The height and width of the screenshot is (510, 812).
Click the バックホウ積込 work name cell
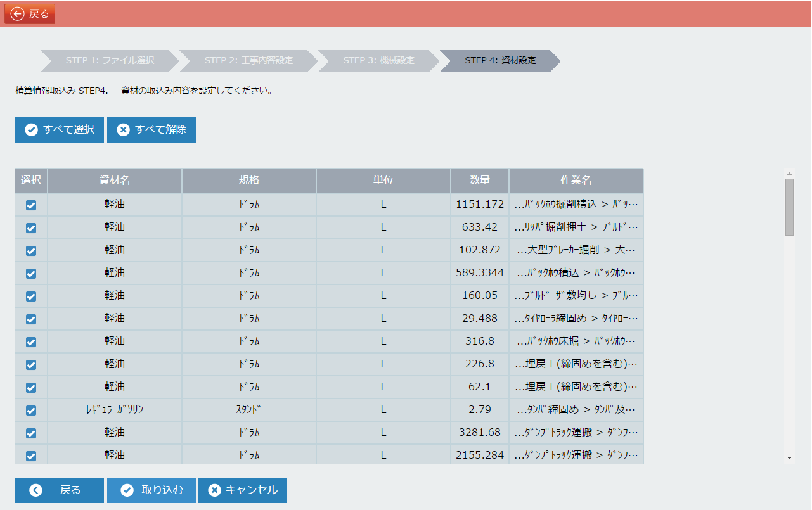[576, 273]
